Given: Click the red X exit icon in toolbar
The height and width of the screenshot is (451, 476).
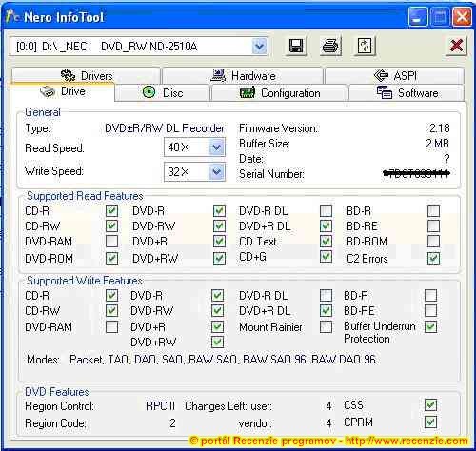Looking at the screenshot, I should click(x=456, y=46).
